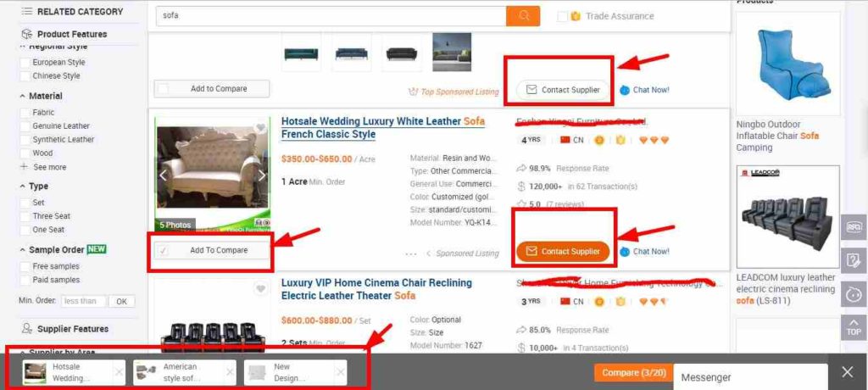
Task: Open Luxury VIP Home Cinema Chair title
Action: point(376,289)
